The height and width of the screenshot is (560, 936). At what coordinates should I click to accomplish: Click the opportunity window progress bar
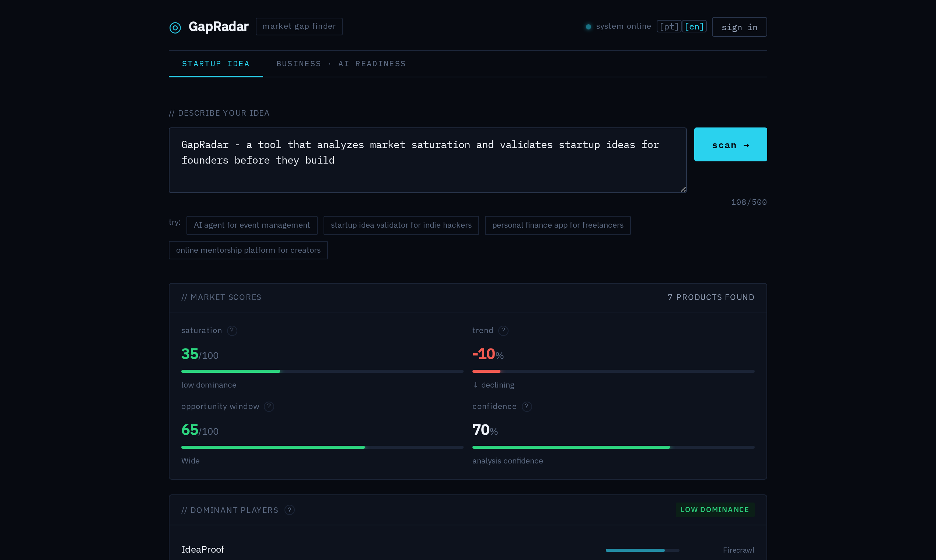click(x=322, y=447)
